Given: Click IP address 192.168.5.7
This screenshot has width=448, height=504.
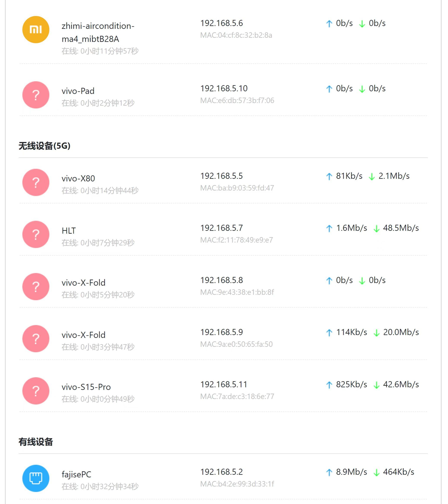Looking at the screenshot, I should pos(222,228).
